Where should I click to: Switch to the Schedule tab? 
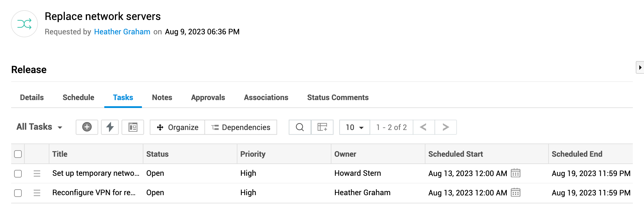click(78, 97)
